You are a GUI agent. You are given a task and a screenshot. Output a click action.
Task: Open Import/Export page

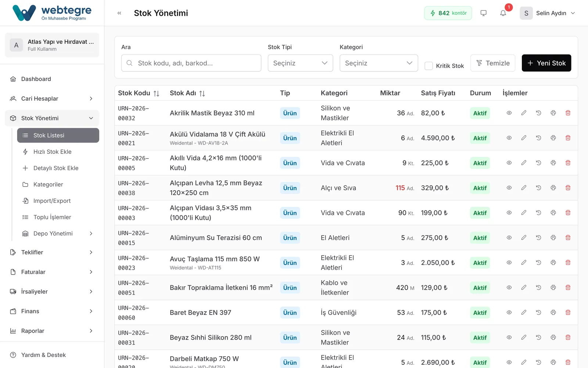tap(58, 201)
